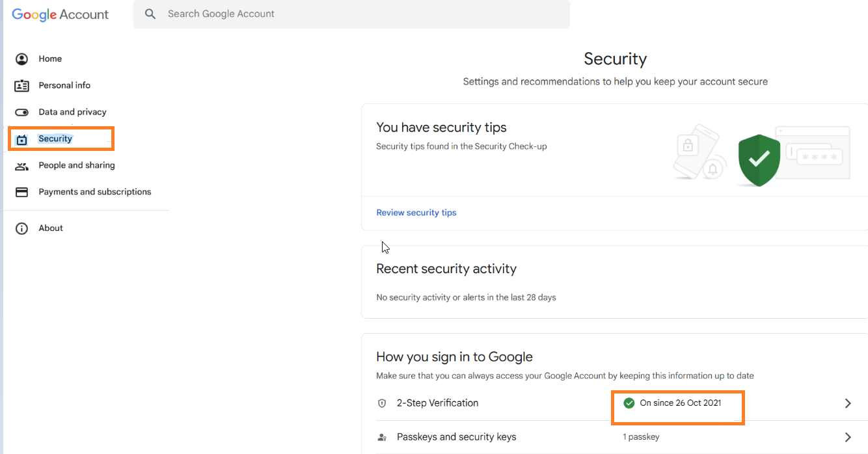Image resolution: width=868 pixels, height=454 pixels.
Task: Click the About info circle icon
Action: tap(21, 228)
